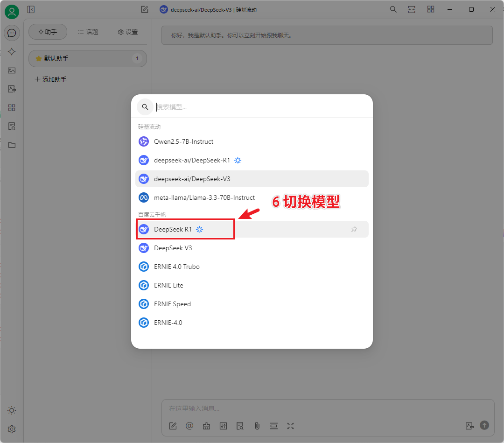504x443 pixels.
Task: Click the message count badge on 默认助手
Action: [137, 58]
